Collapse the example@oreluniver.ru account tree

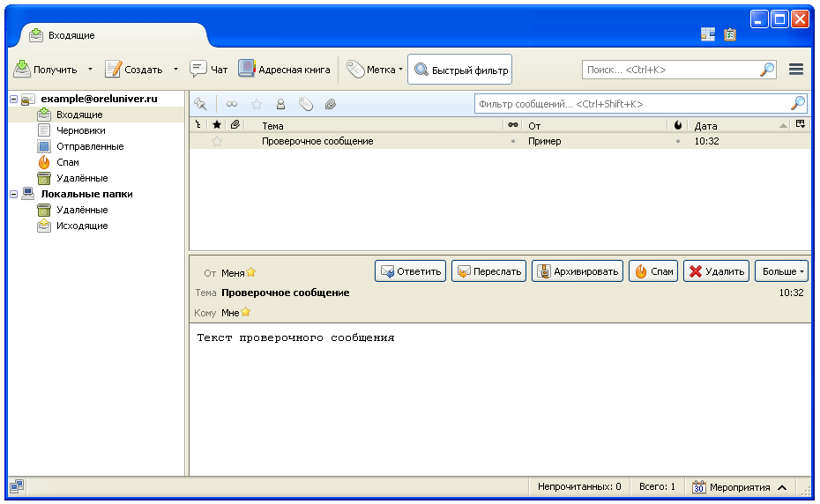13,99
